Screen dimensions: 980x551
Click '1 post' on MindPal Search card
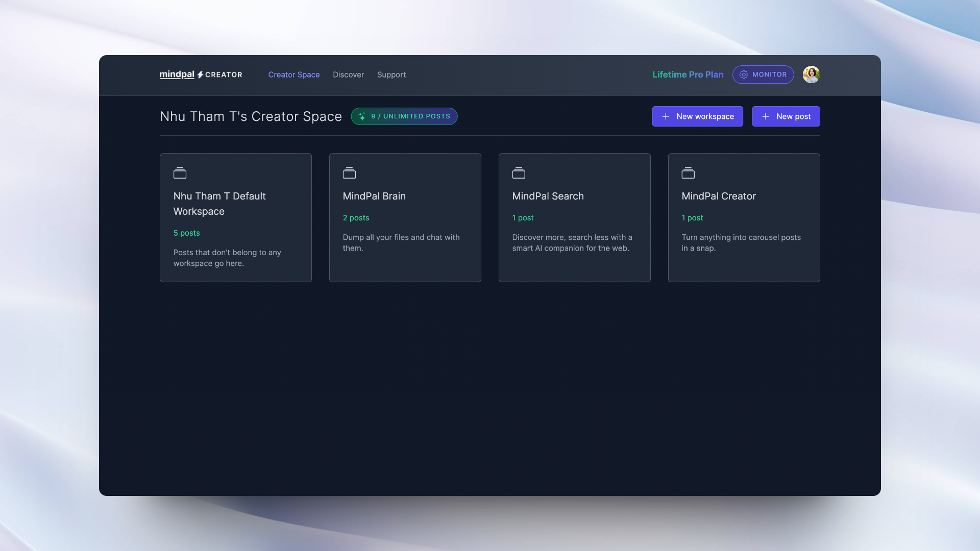tap(523, 217)
